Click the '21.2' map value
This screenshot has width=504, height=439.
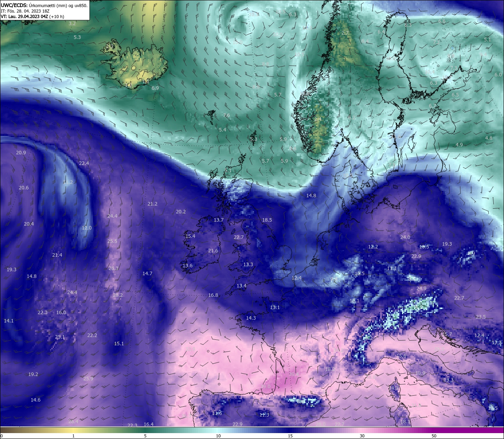(152, 204)
